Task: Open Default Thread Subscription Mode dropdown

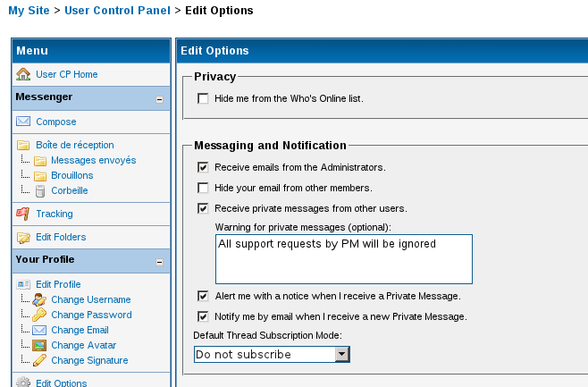Action: pyautogui.click(x=341, y=354)
